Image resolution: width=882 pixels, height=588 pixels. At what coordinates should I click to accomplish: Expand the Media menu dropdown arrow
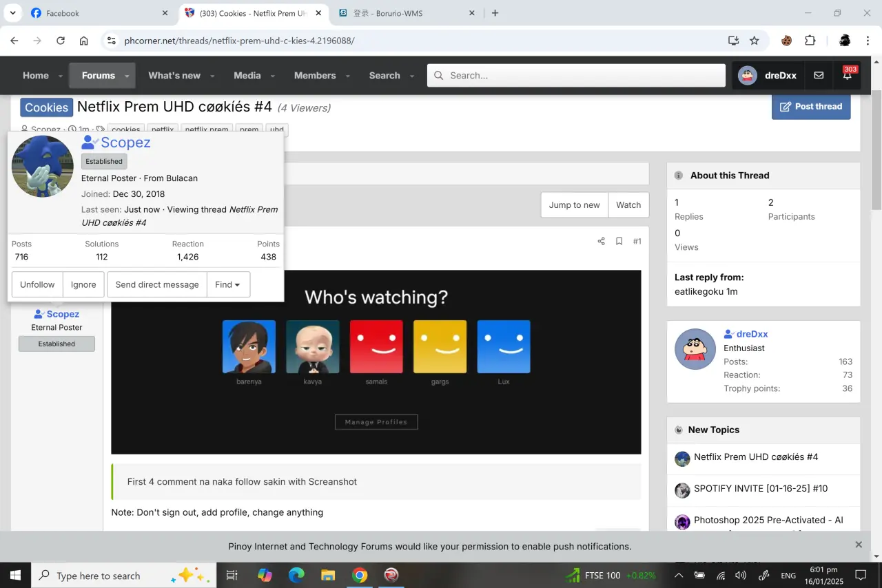[x=272, y=76]
